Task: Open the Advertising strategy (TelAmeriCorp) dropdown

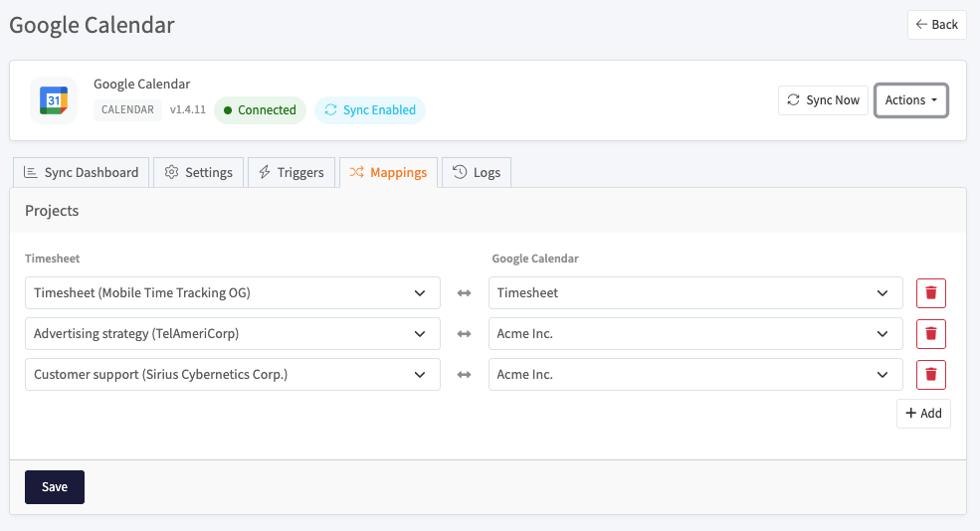Action: (x=233, y=333)
